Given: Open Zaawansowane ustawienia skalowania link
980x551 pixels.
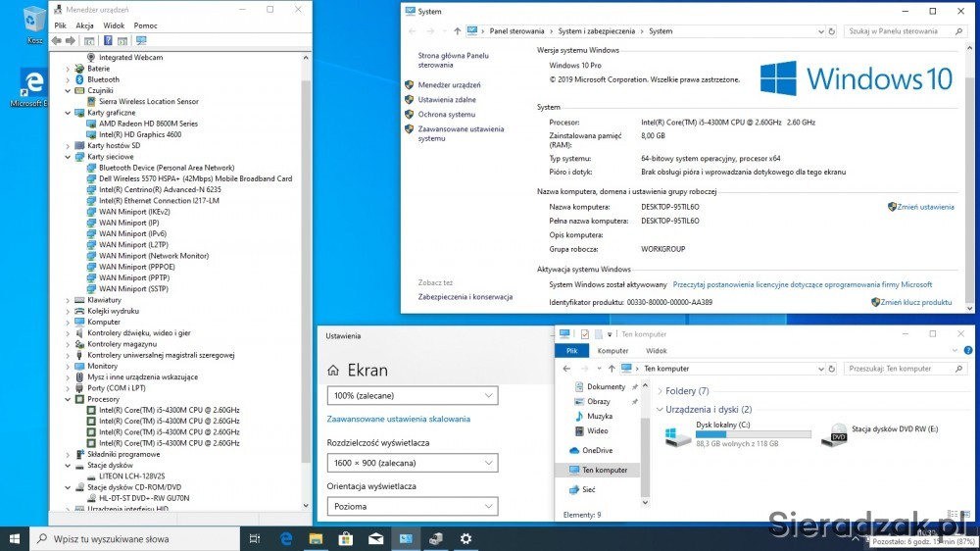Looking at the screenshot, I should pos(398,419).
